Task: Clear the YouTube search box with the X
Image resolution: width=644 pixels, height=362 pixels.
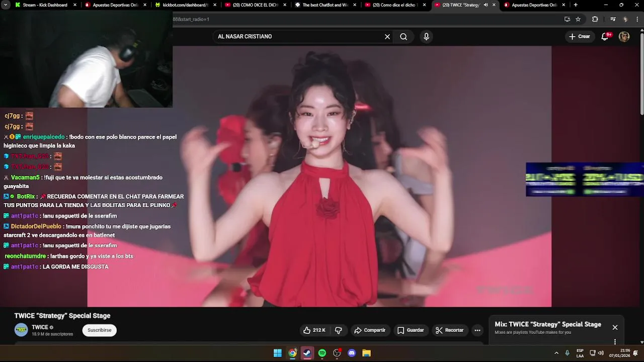Action: (387, 37)
